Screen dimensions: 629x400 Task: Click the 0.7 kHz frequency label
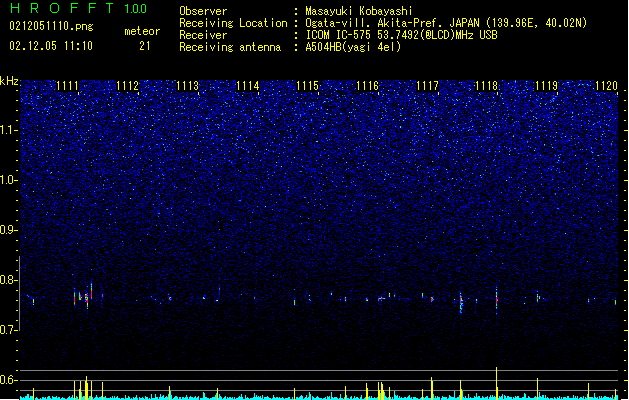click(x=9, y=330)
